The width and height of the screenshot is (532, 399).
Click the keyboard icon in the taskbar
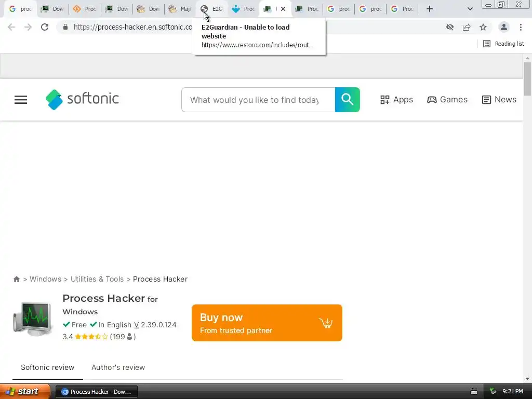[x=474, y=392]
